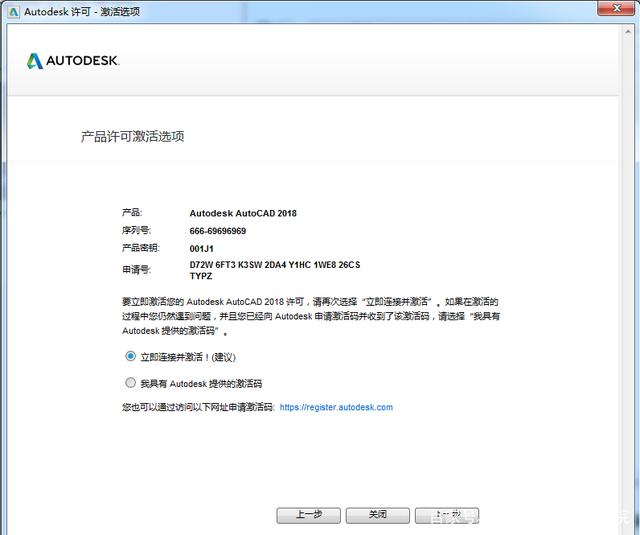Image resolution: width=640 pixels, height=535 pixels.
Task: Click serial number 666-69696969
Action: click(218, 231)
